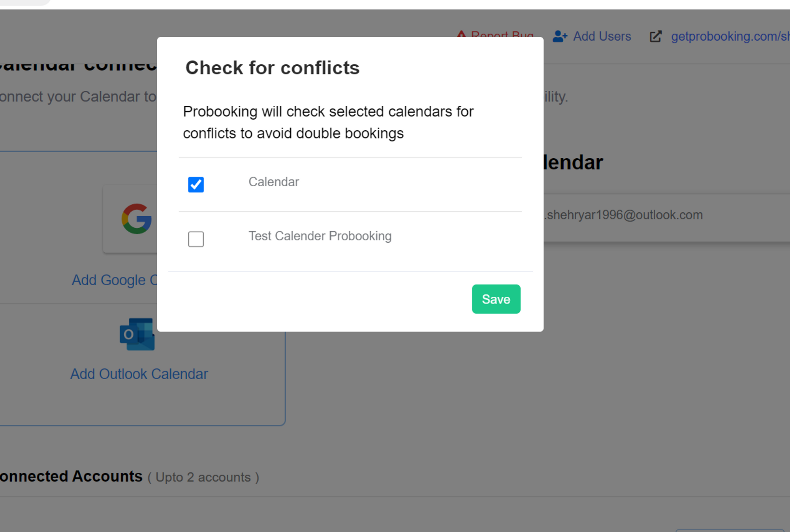Uncheck the Calendar checkbox

(196, 184)
